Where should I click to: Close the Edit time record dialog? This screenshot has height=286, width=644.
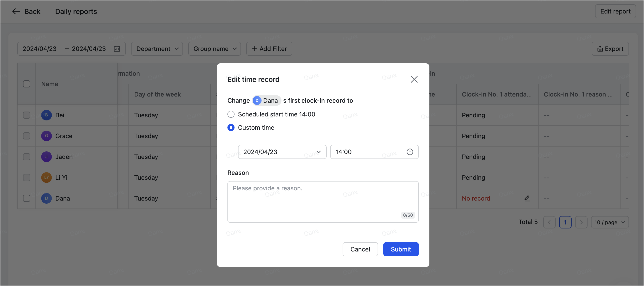(x=414, y=79)
